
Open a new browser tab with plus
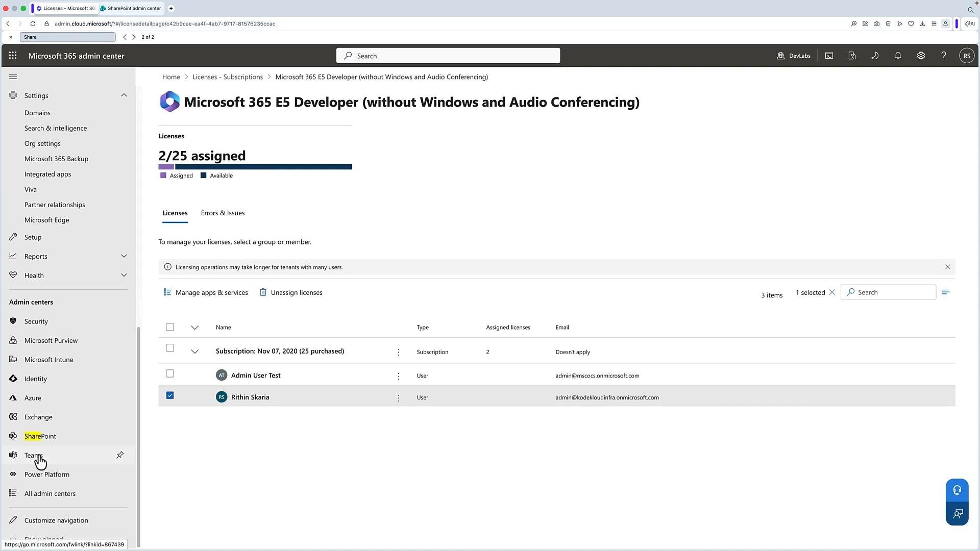pos(171,8)
